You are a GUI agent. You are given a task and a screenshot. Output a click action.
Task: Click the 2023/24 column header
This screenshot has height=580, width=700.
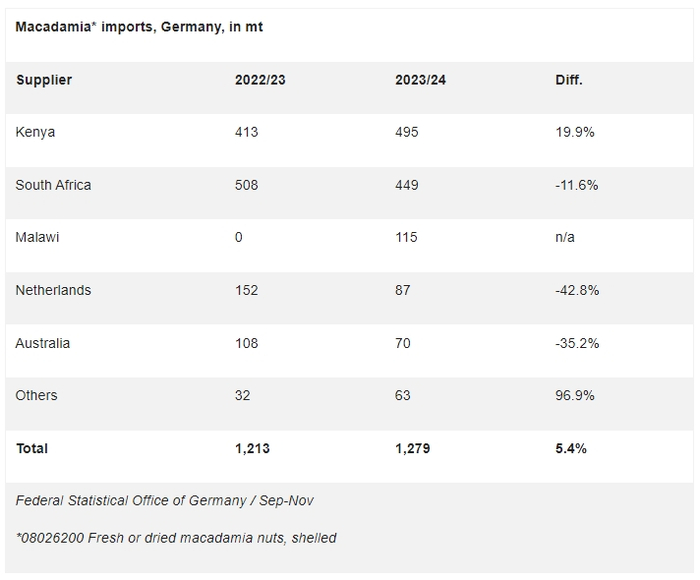(x=420, y=80)
